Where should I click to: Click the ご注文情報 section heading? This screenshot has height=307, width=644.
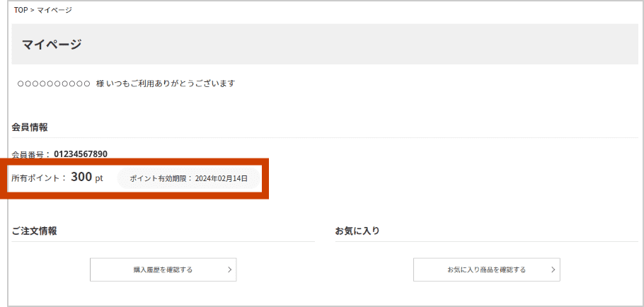click(34, 231)
